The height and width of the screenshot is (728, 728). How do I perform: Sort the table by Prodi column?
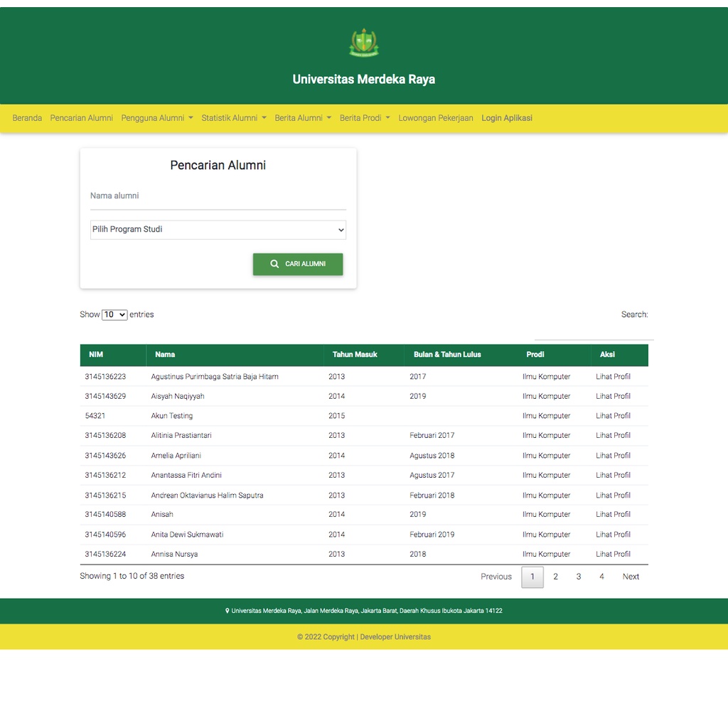click(555, 355)
